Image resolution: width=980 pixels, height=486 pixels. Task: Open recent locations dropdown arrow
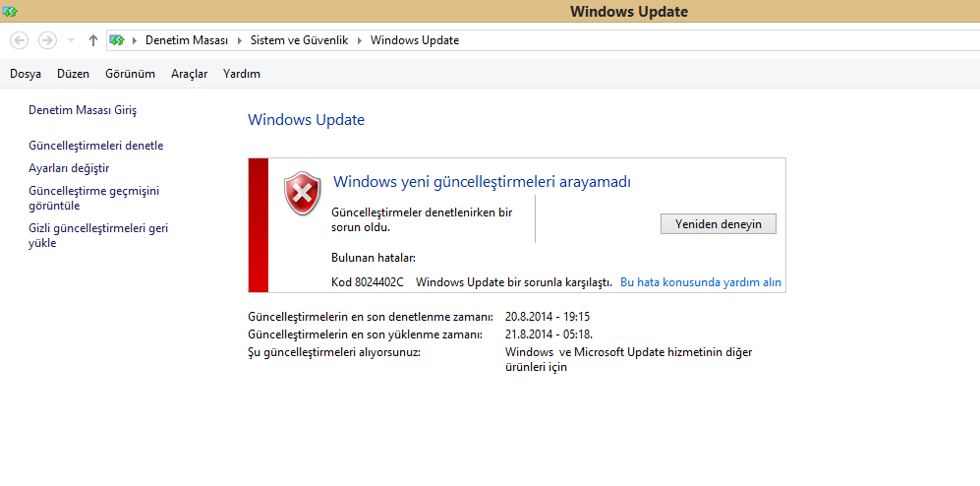click(71, 40)
